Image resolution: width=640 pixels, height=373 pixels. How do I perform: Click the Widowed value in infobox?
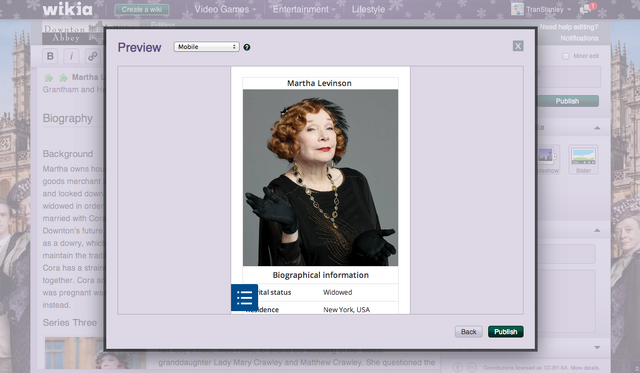click(x=337, y=292)
